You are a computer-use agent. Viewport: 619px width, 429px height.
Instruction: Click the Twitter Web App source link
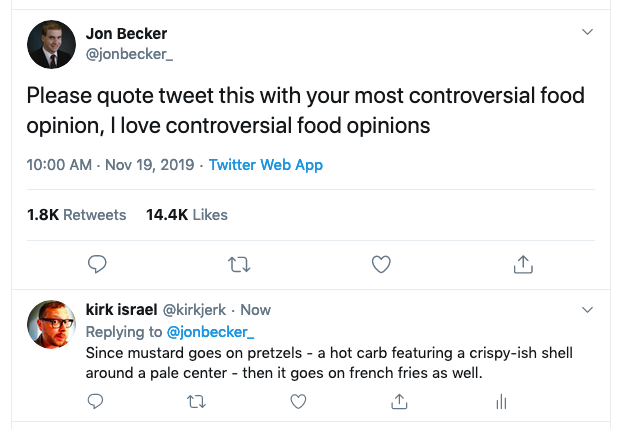266,165
